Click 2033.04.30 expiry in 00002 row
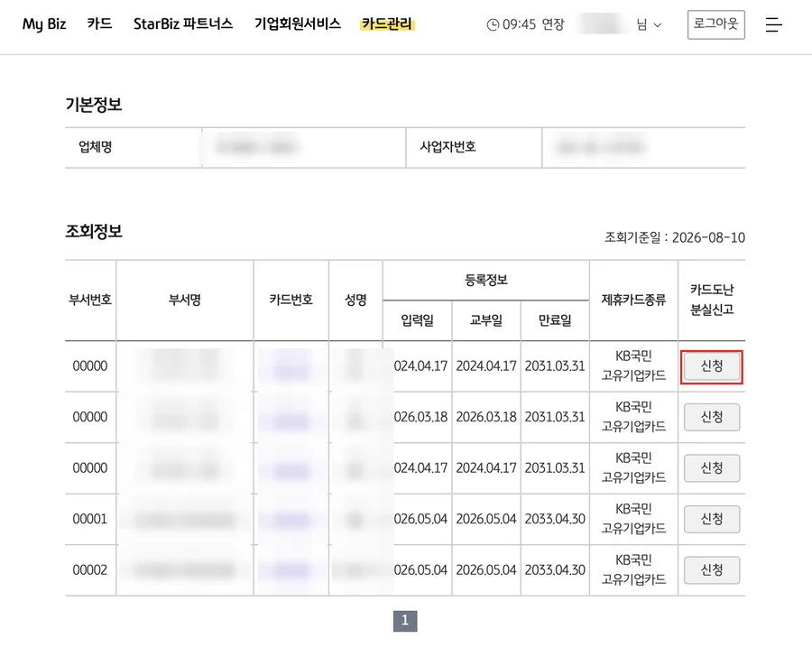Image resolution: width=812 pixels, height=656 pixels. pos(555,570)
